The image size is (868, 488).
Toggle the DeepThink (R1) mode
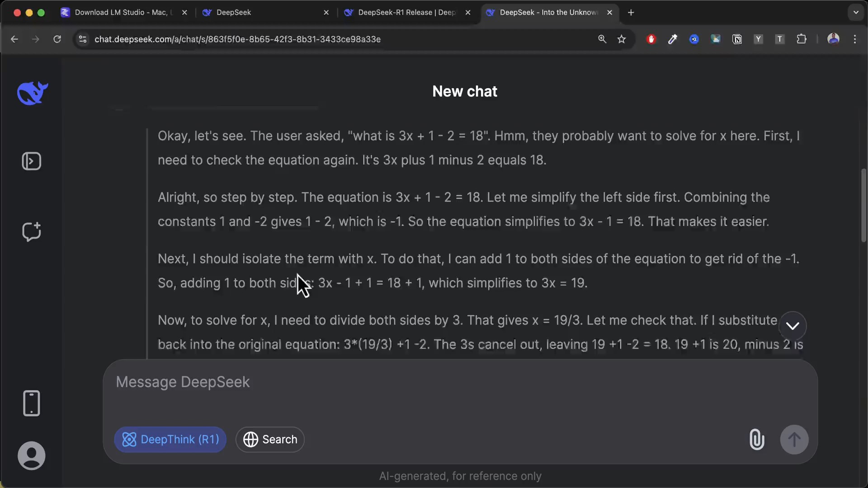click(x=170, y=440)
